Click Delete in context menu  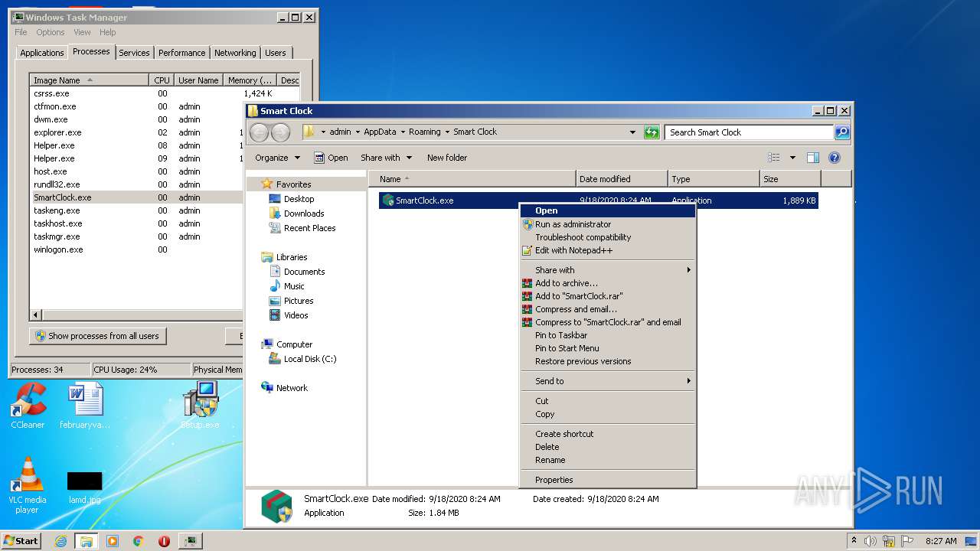click(x=608, y=447)
